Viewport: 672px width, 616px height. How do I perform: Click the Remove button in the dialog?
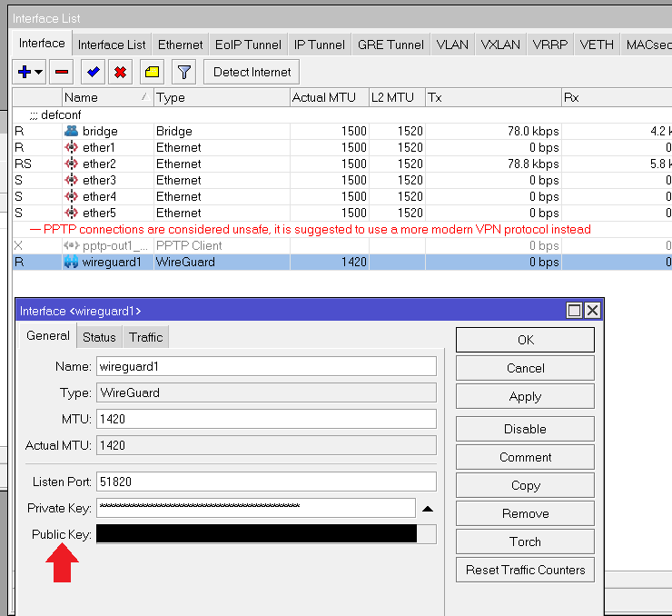525,513
